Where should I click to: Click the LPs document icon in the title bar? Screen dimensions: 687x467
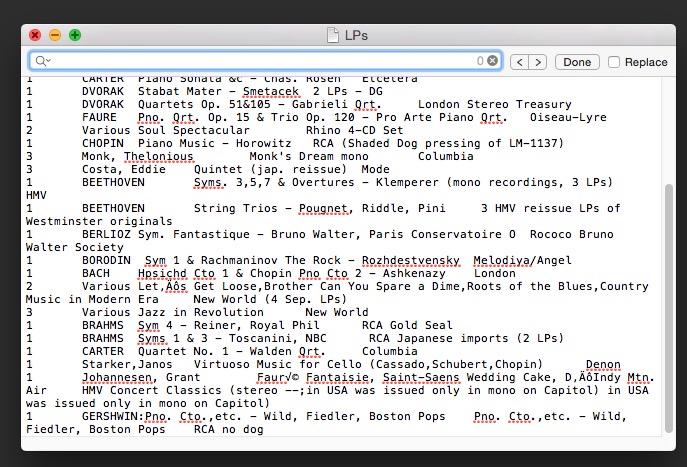(x=333, y=35)
